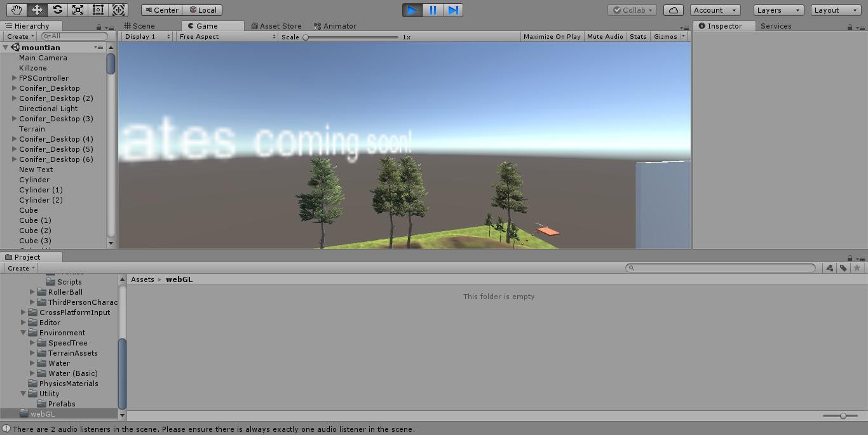868x435 pixels.
Task: Open the Layers dropdown
Action: 778,10
